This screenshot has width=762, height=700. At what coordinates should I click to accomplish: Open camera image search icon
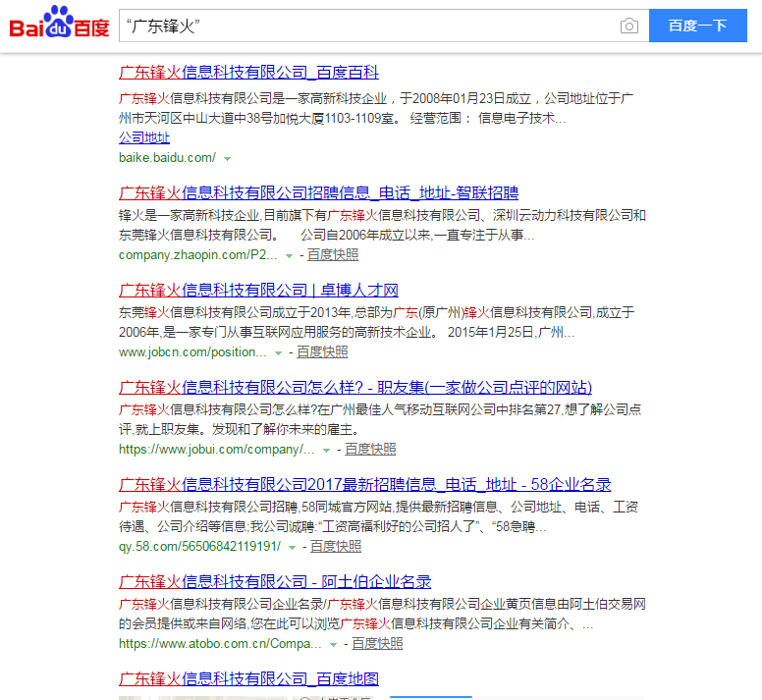tap(629, 26)
